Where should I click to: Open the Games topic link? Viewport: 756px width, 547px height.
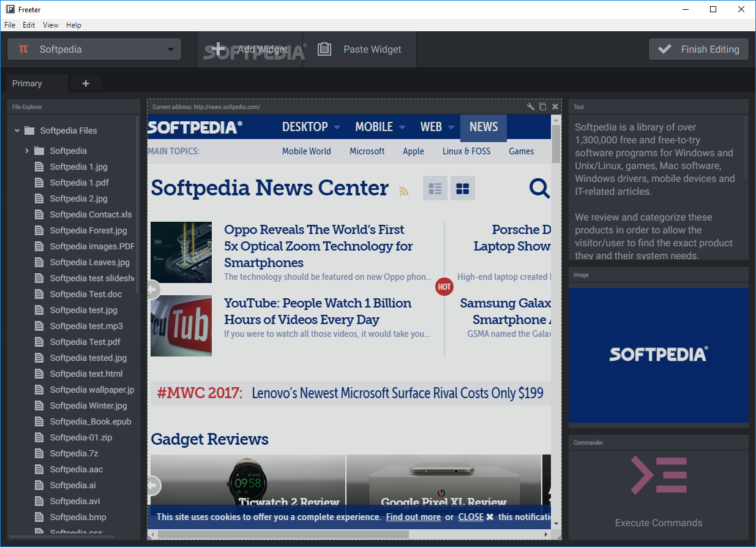[521, 151]
